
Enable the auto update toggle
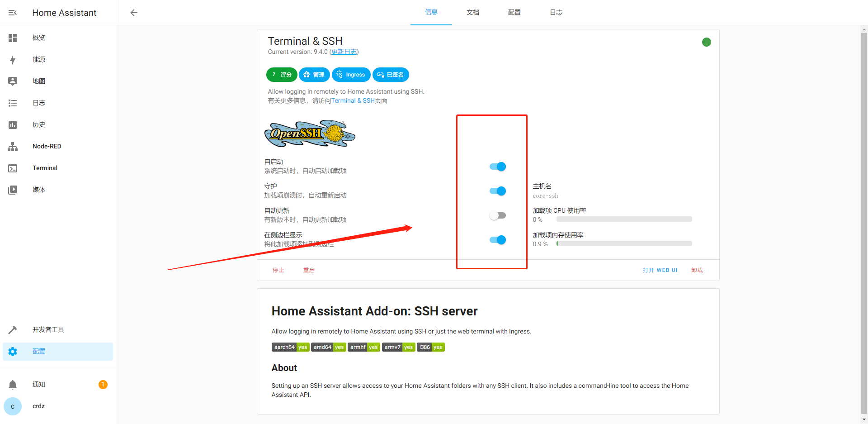(x=498, y=215)
